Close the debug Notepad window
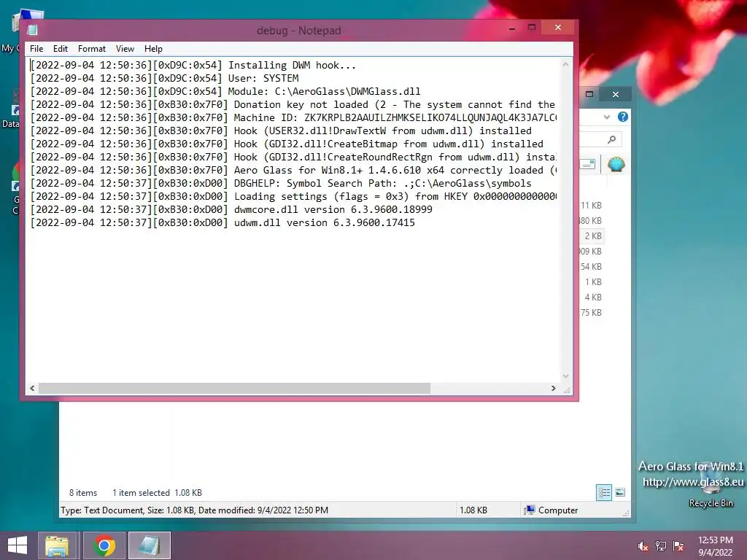 coord(558,28)
